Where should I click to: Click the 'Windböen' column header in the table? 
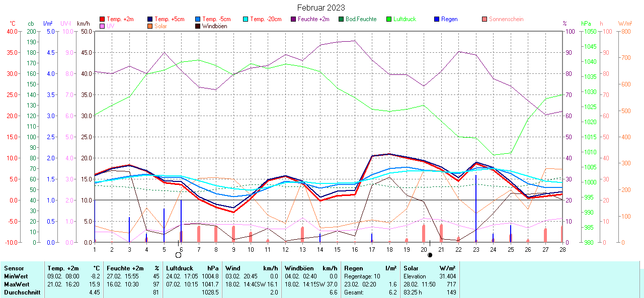299,268
